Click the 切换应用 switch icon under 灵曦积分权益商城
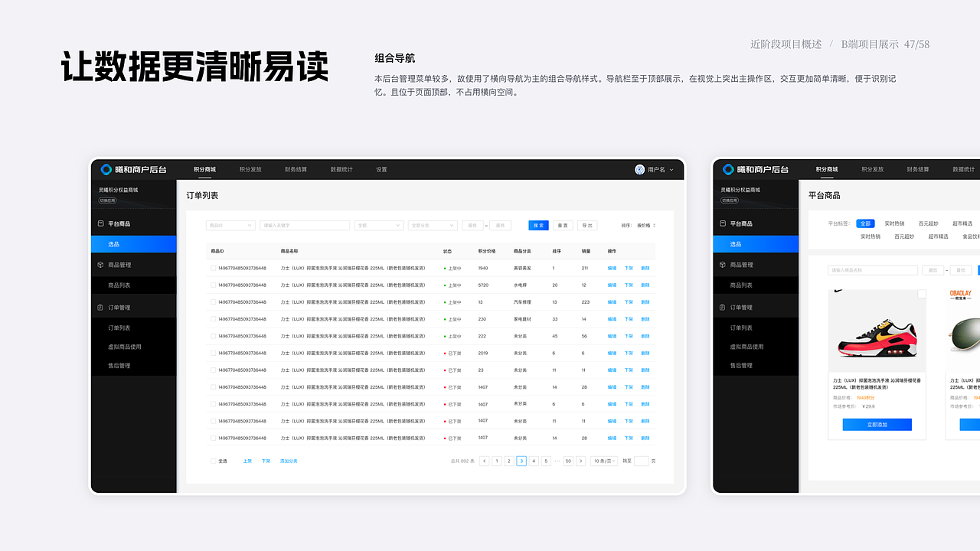The height and width of the screenshot is (551, 980). pyautogui.click(x=107, y=199)
